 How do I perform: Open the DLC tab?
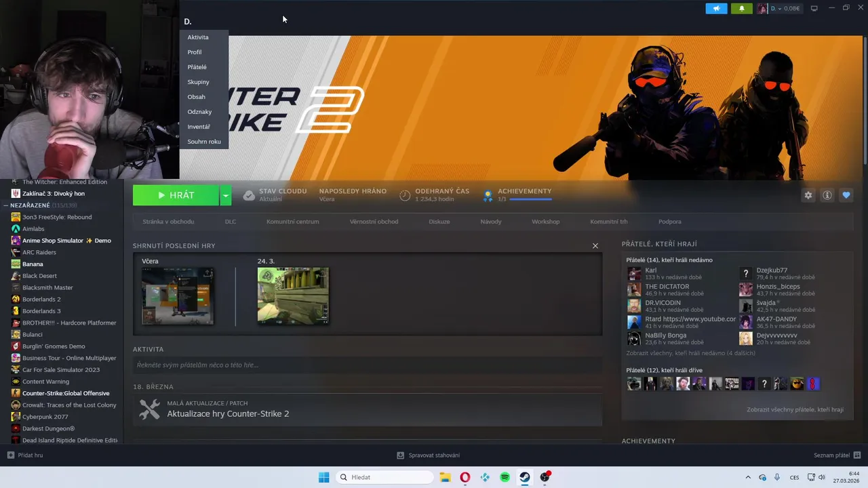click(231, 222)
